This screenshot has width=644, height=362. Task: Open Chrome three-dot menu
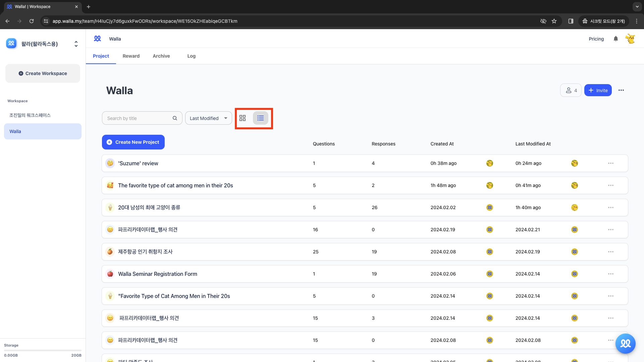(x=637, y=21)
